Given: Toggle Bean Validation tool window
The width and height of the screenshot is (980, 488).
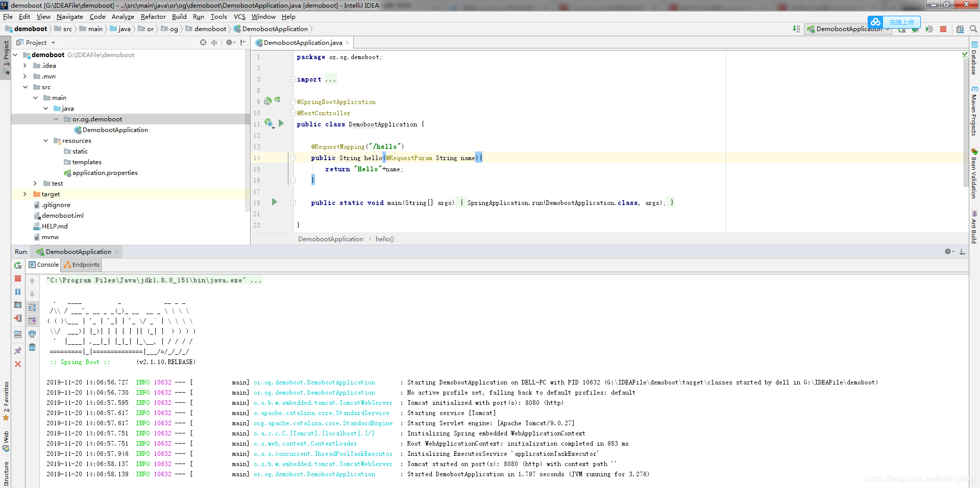Looking at the screenshot, I should tap(974, 173).
